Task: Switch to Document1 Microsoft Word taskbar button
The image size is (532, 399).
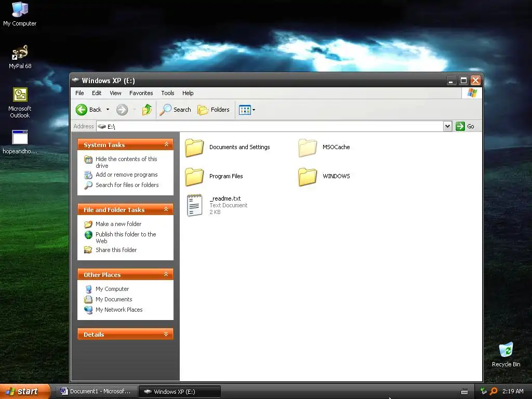Action: 96,392
